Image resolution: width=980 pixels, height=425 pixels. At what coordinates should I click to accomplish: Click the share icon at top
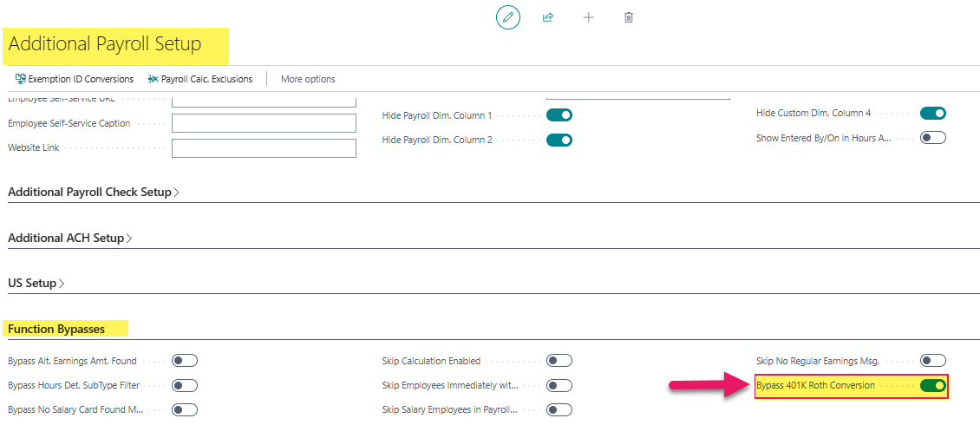[x=548, y=17]
